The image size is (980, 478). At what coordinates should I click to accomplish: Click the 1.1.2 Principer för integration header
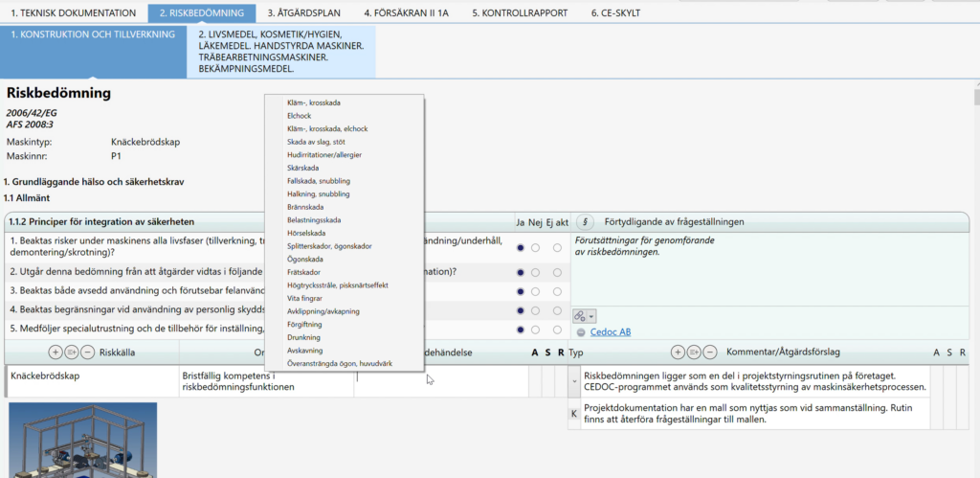tap(101, 221)
